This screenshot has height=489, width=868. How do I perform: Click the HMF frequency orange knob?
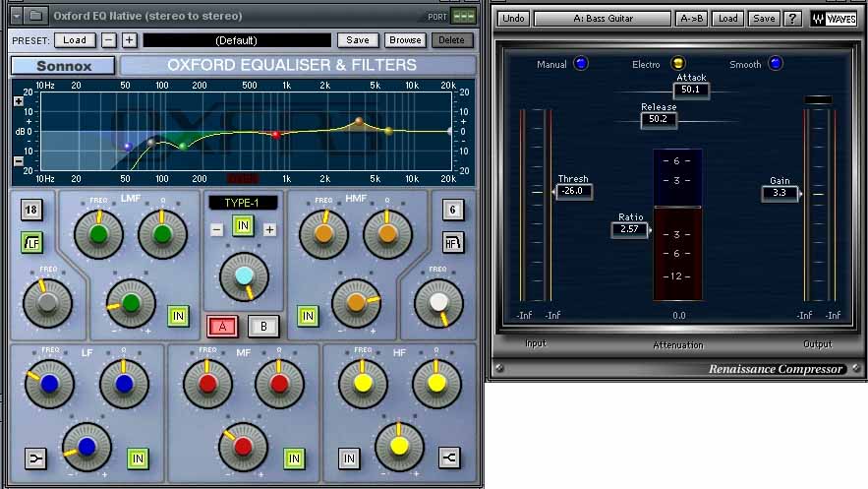click(323, 234)
